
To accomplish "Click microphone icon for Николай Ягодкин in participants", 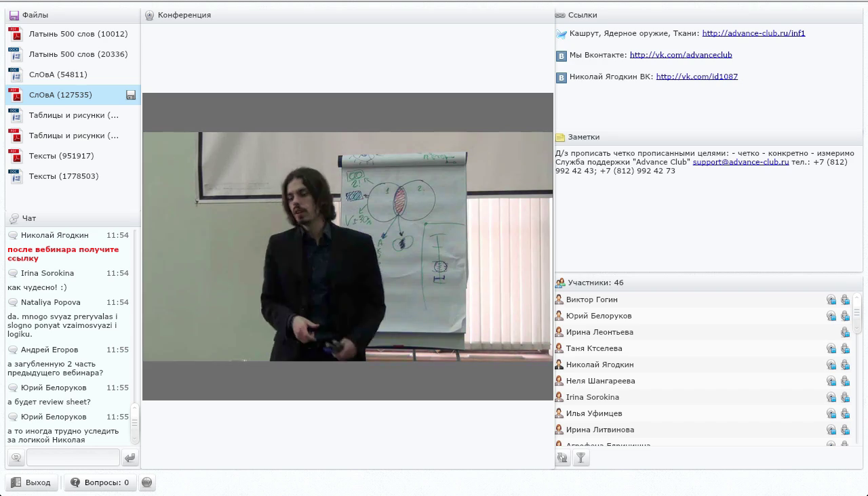I will 845,365.
